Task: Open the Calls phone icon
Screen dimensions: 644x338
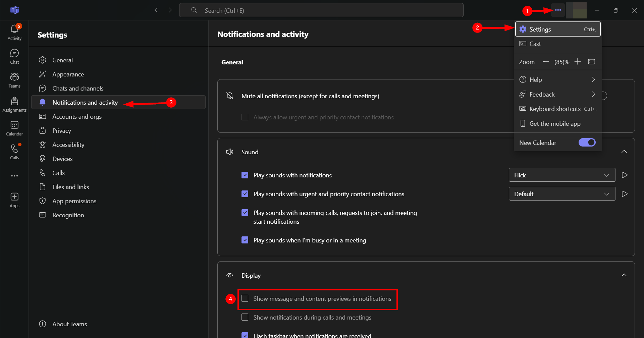Action: point(14,149)
